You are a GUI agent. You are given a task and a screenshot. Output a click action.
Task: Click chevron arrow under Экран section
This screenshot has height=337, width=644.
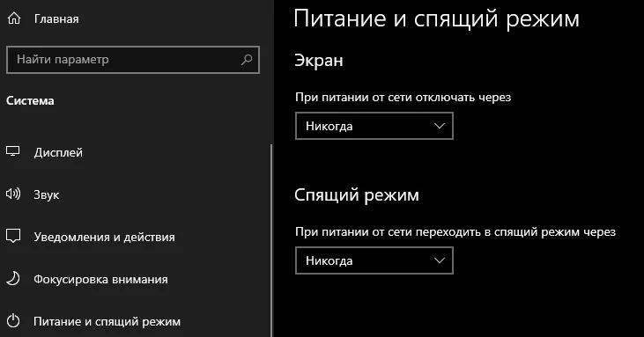pos(440,126)
